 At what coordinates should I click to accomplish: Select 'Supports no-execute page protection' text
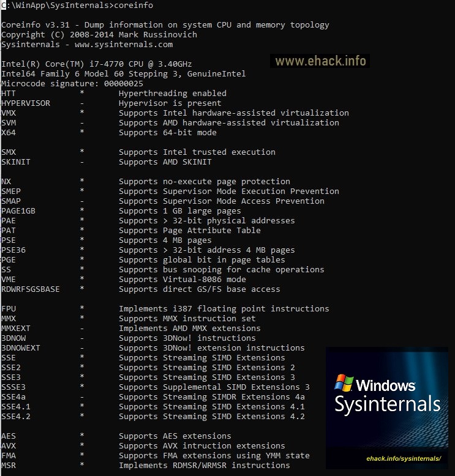[x=205, y=182]
